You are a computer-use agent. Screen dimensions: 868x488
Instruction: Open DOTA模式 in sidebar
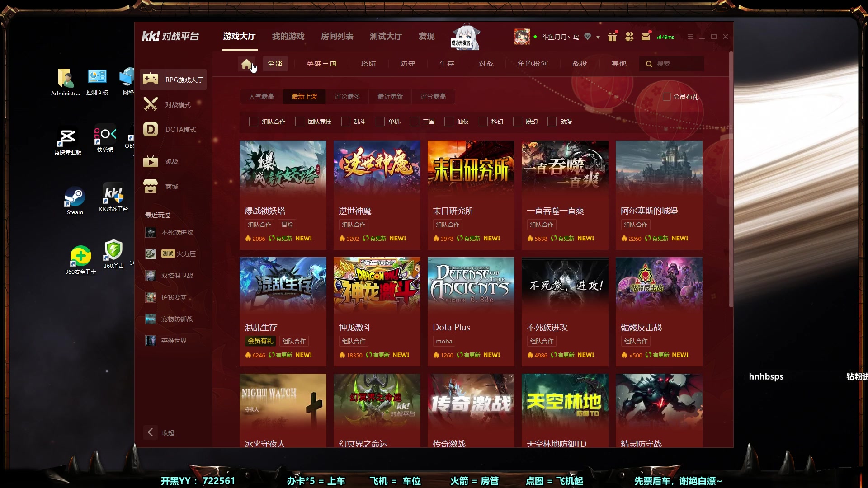tap(173, 129)
